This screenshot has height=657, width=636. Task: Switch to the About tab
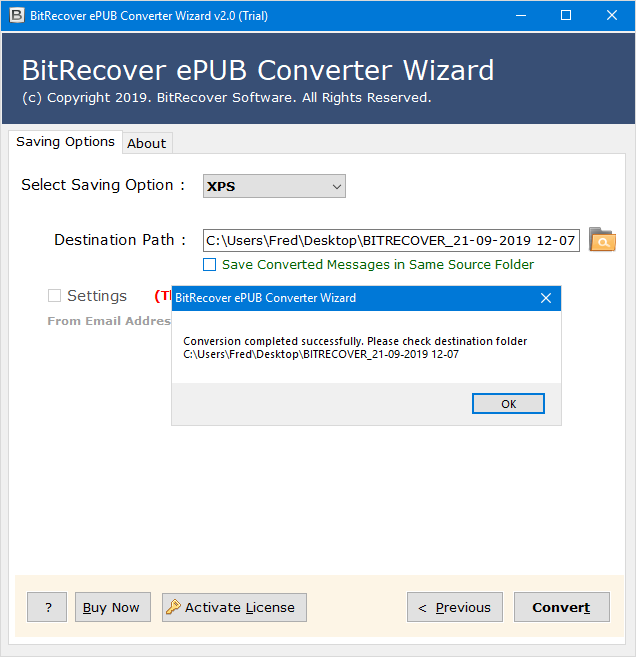147,143
